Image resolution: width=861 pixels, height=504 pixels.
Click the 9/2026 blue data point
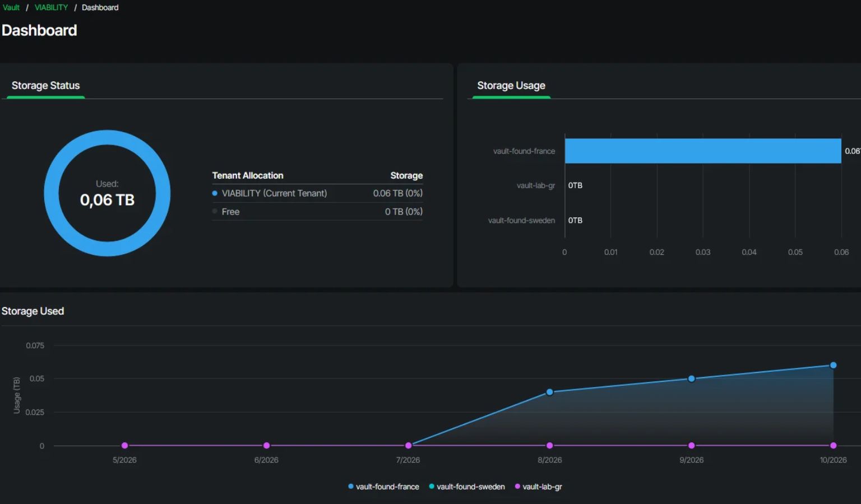pyautogui.click(x=692, y=379)
